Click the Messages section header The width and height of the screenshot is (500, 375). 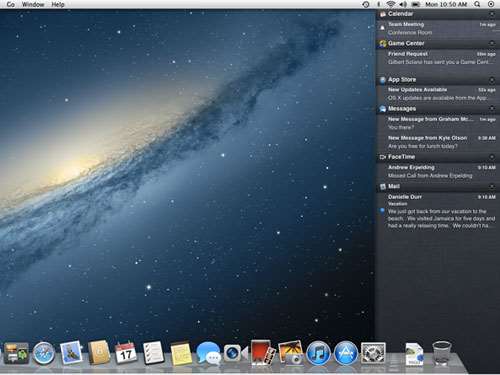438,109
